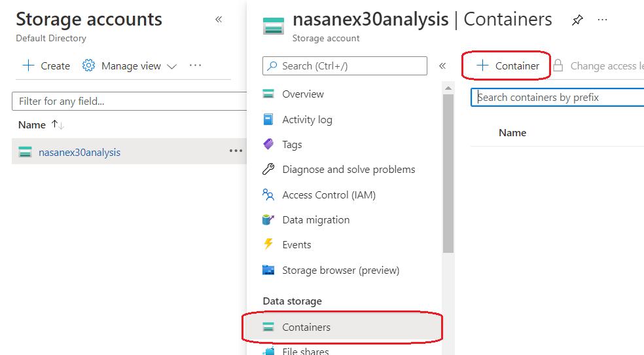Click the Containers menu icon
The height and width of the screenshot is (355, 644).
point(268,327)
